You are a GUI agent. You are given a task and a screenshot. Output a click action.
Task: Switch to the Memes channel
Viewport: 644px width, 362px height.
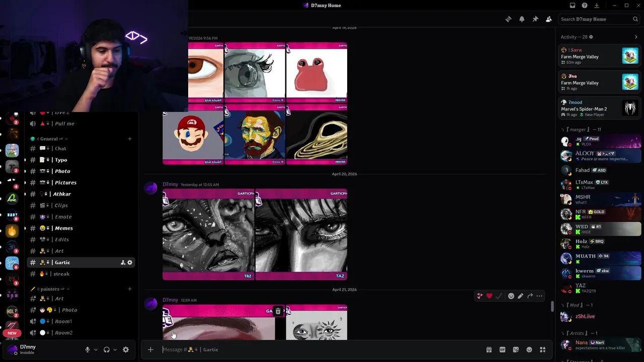80,228
